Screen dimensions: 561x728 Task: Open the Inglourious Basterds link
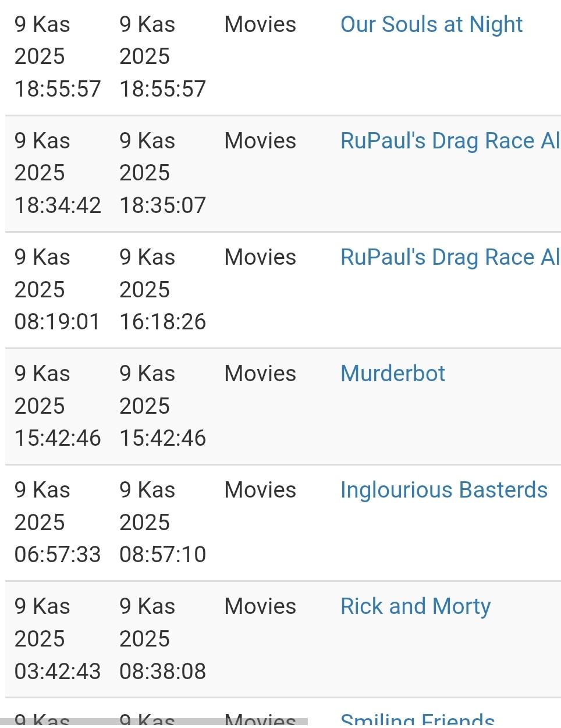443,490
